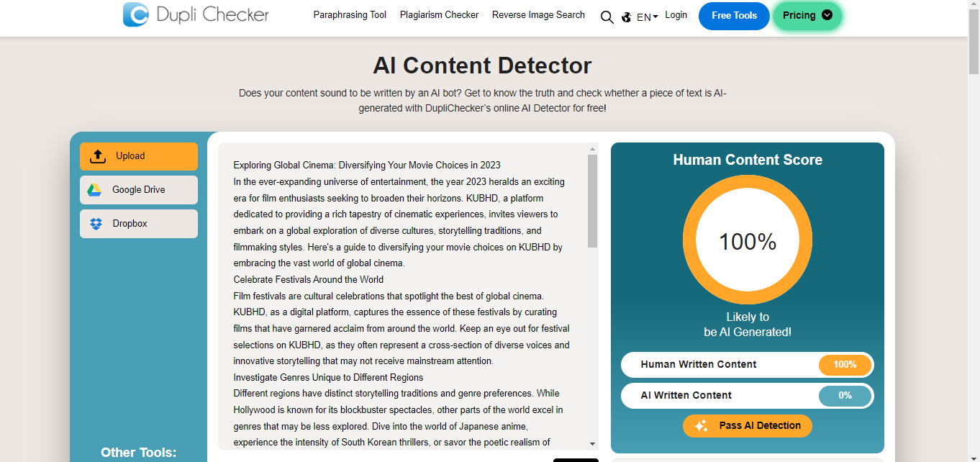The width and height of the screenshot is (980, 462).
Task: Expand the Pricing dropdown chevron
Action: click(x=827, y=15)
